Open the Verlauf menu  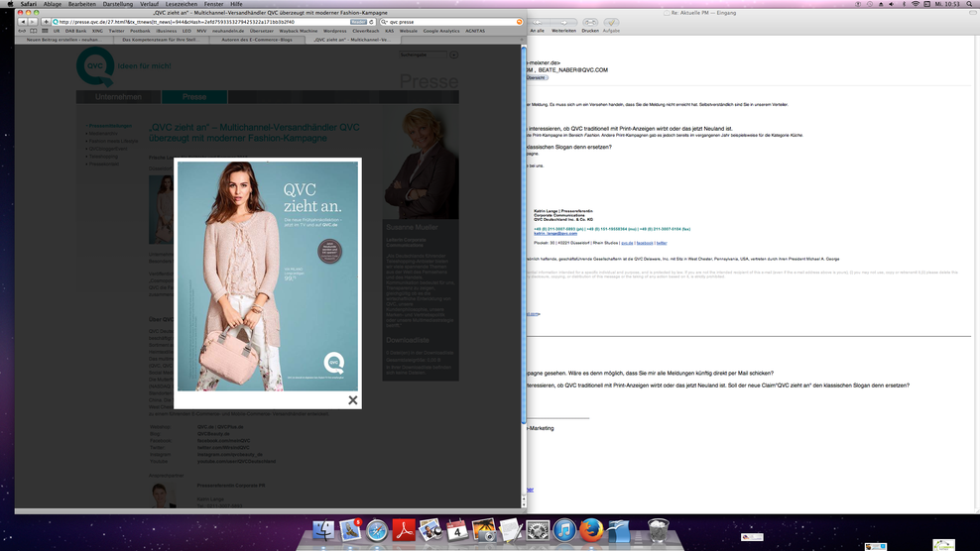point(149,4)
